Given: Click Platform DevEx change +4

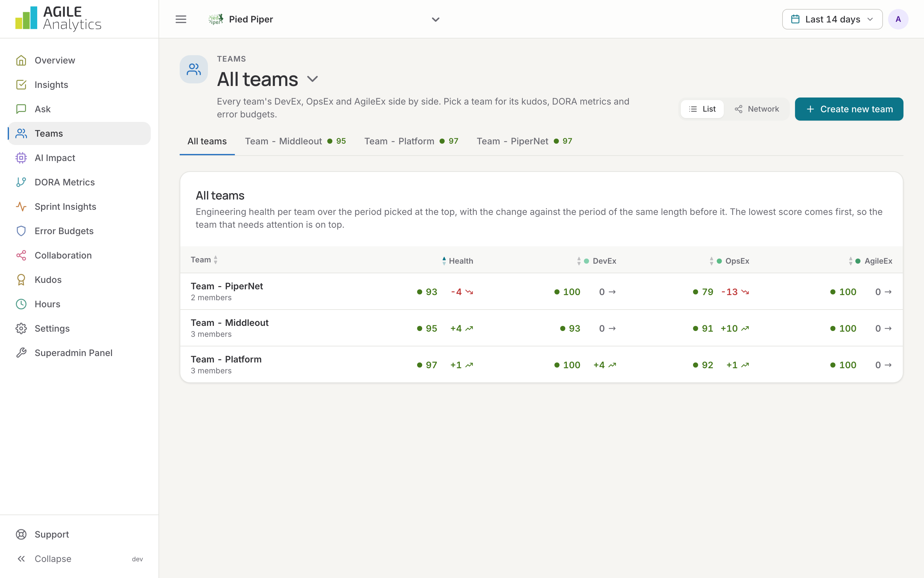Looking at the screenshot, I should 604,365.
